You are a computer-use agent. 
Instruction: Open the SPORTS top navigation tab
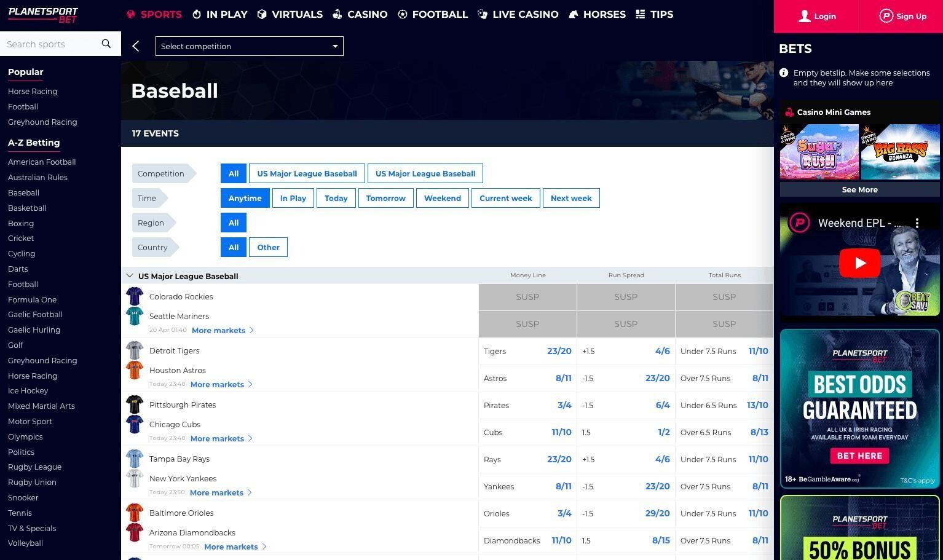[x=154, y=14]
